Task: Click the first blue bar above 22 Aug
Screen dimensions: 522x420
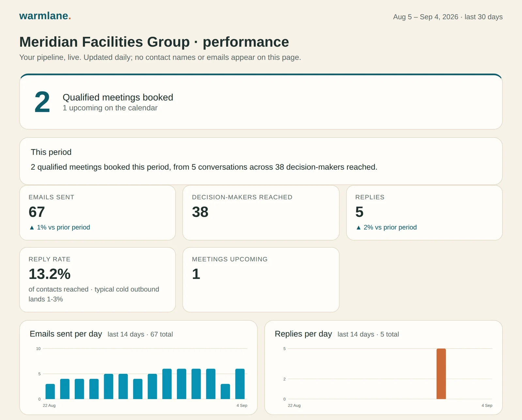Action: coord(50,391)
